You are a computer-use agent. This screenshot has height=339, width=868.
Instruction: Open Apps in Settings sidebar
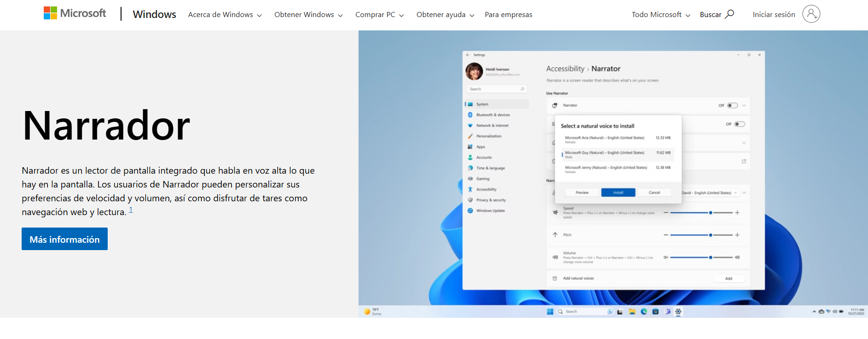[480, 146]
